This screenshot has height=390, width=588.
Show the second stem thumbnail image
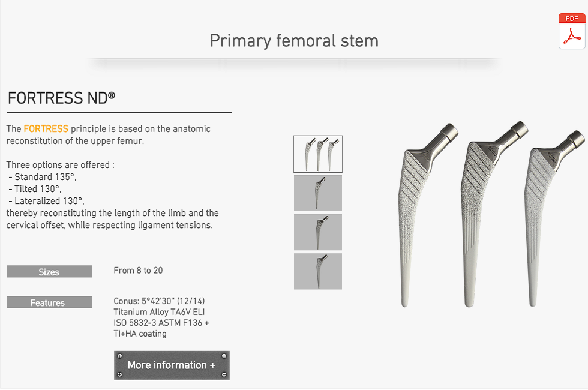[318, 193]
